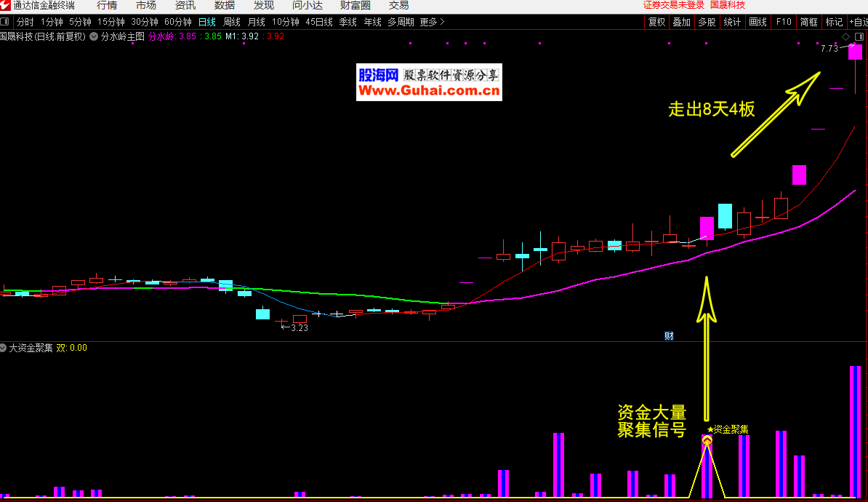
Task: Click the 画线 drawing tools button
Action: coord(758,22)
